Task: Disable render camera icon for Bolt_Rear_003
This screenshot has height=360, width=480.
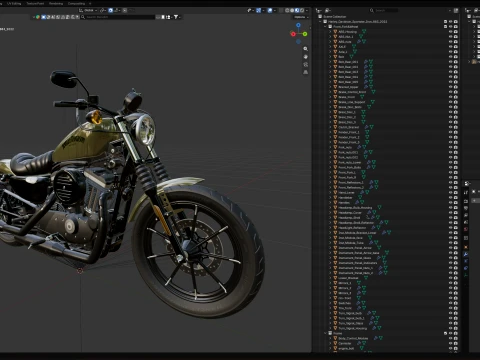Action: pyautogui.click(x=456, y=72)
